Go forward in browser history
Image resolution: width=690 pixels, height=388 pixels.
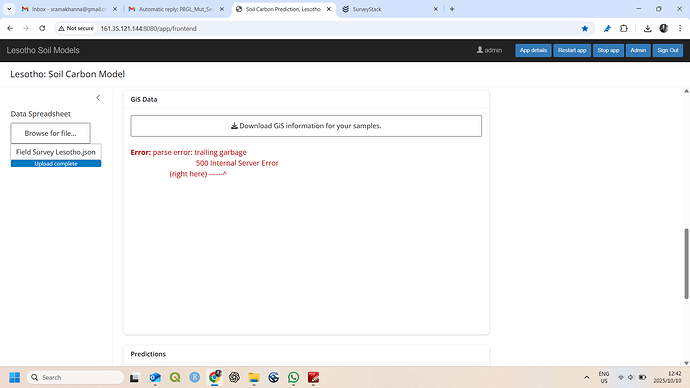pos(26,28)
